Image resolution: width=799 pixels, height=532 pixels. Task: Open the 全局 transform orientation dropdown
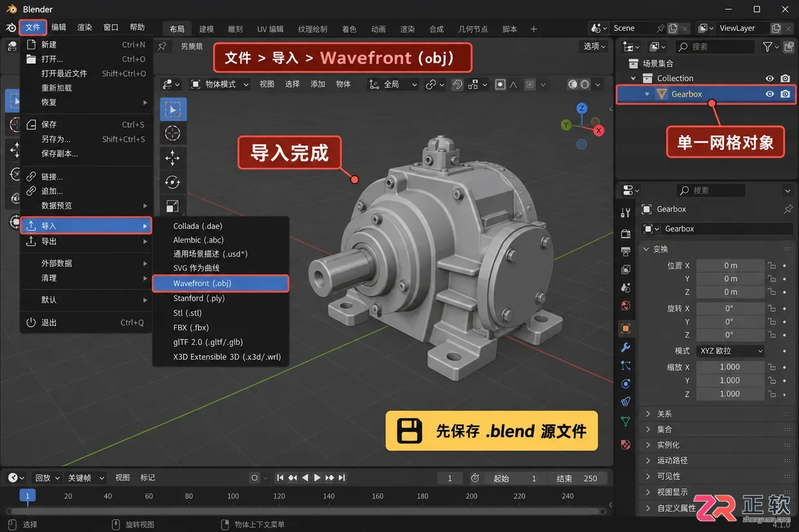(x=393, y=84)
